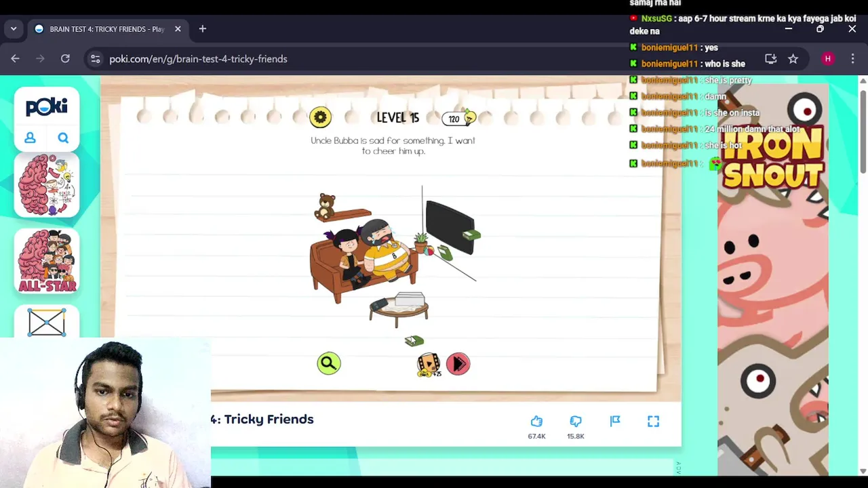Click 15.8K dislikes count text
Image resolution: width=868 pixels, height=488 pixels.
[576, 436]
